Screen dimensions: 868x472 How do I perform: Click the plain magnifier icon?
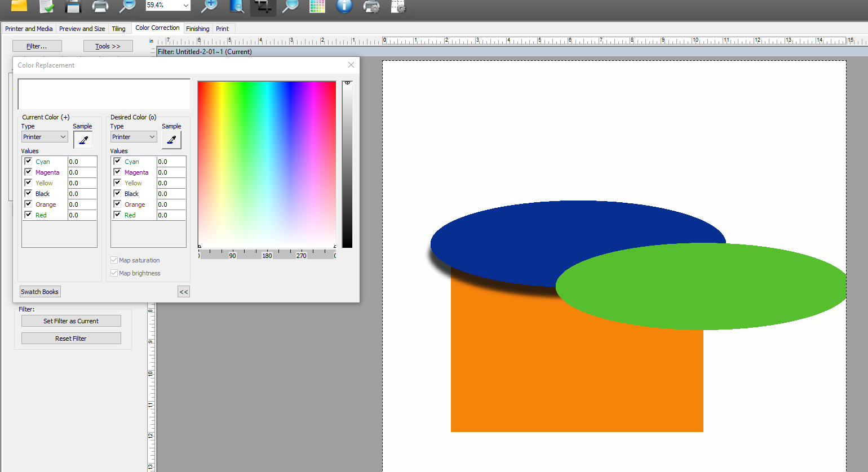tap(290, 6)
